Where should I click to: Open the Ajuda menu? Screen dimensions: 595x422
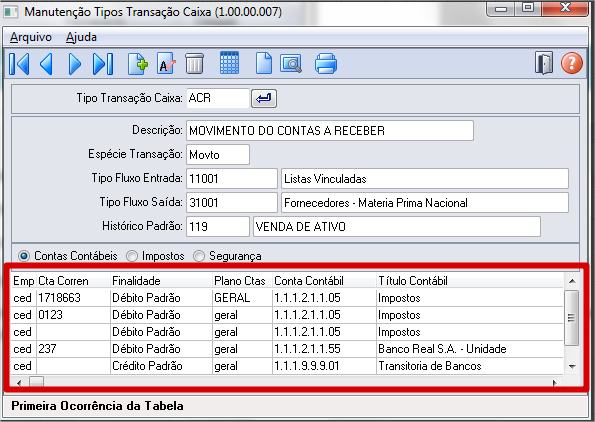tap(81, 37)
